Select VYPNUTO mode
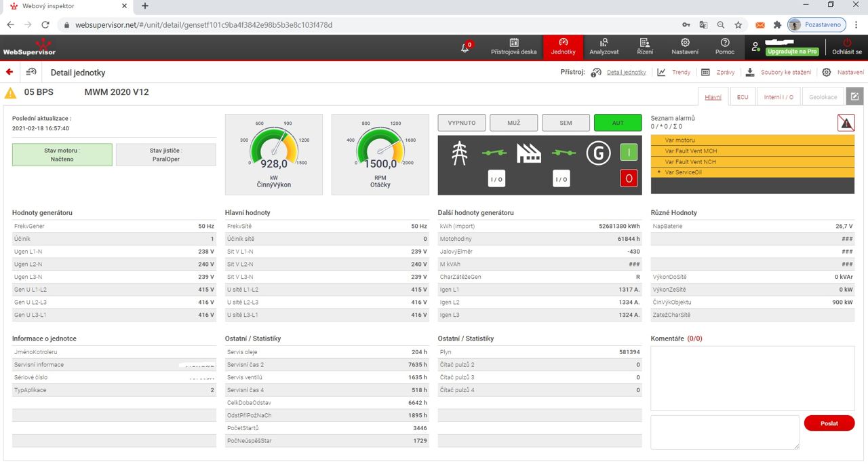The image size is (868, 464). [x=462, y=123]
